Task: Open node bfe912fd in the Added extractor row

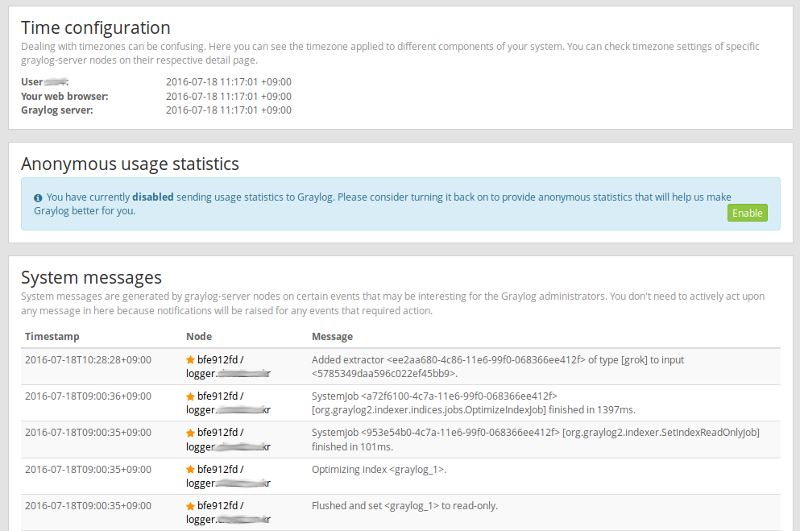Action: 220,359
